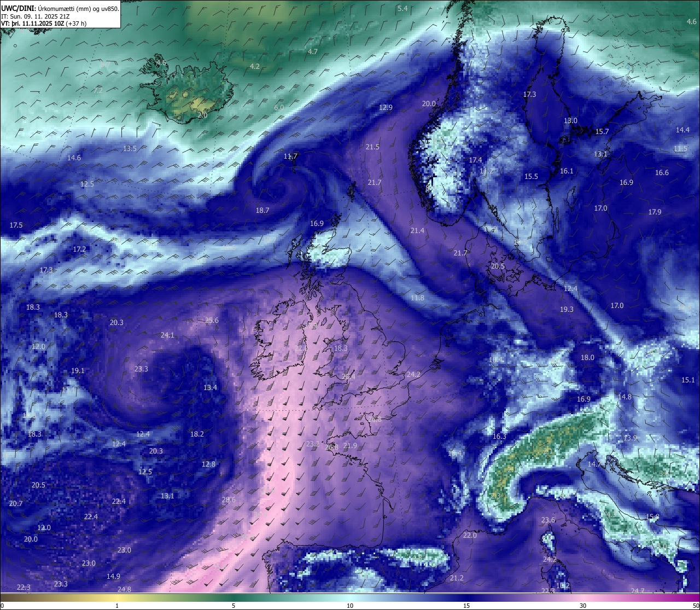This screenshot has width=700, height=610.
Task: Click the 2.0 value on Iceland
Action: coord(202,115)
